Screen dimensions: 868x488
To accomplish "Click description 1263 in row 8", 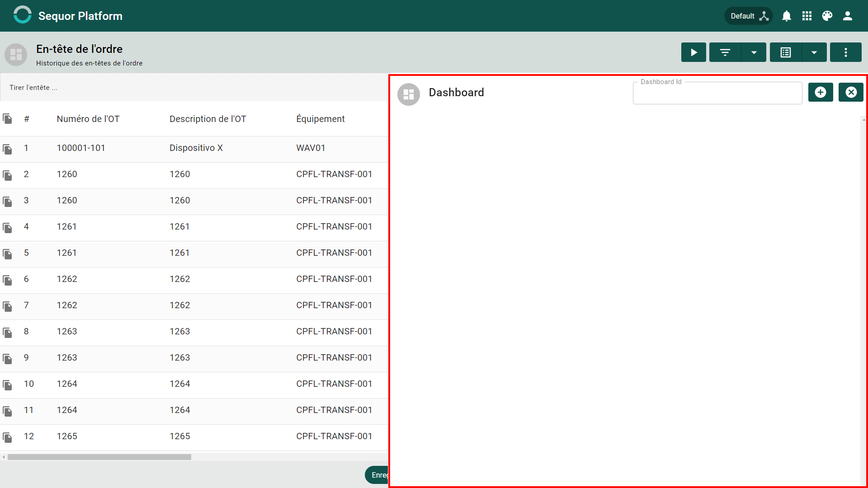I will [x=180, y=331].
